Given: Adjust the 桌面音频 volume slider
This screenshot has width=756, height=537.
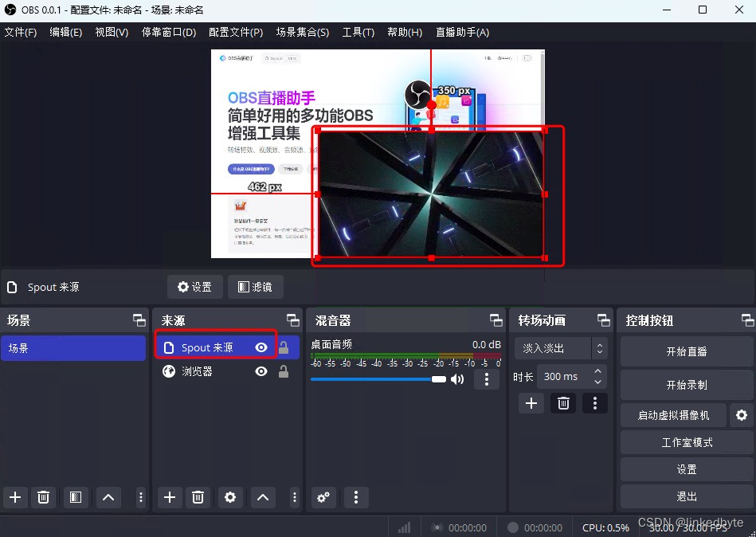Looking at the screenshot, I should (x=378, y=379).
